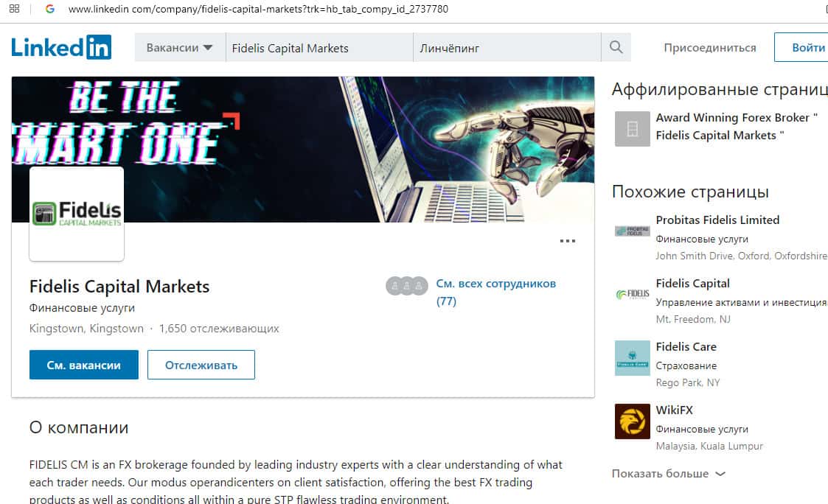Image resolution: width=828 pixels, height=504 pixels.
Task: Open the WikiFX page link
Action: click(674, 410)
